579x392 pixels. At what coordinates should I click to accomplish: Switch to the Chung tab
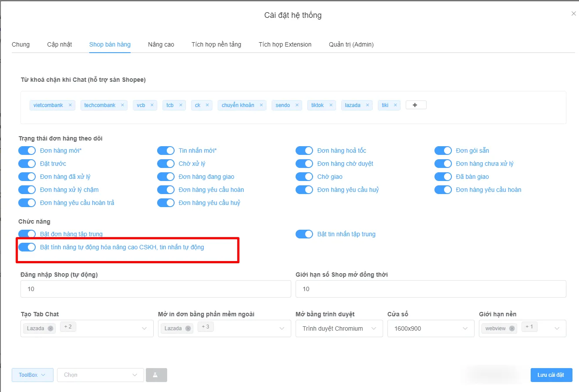(x=21, y=44)
